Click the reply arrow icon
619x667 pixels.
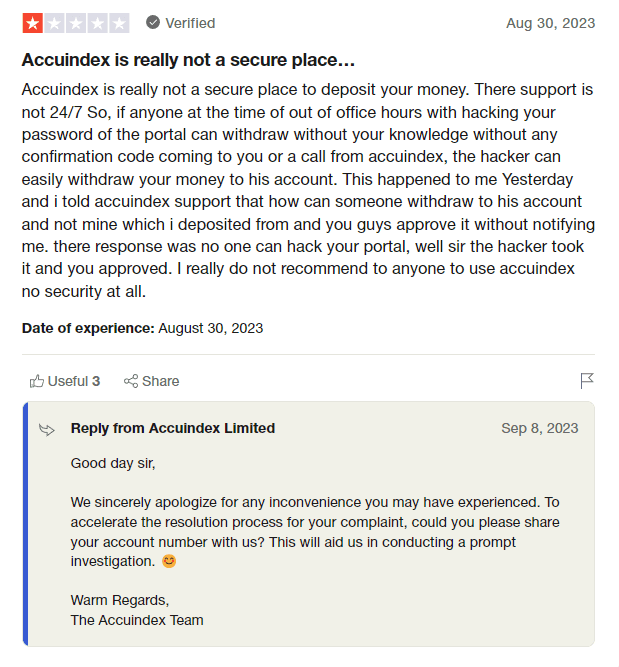(47, 429)
